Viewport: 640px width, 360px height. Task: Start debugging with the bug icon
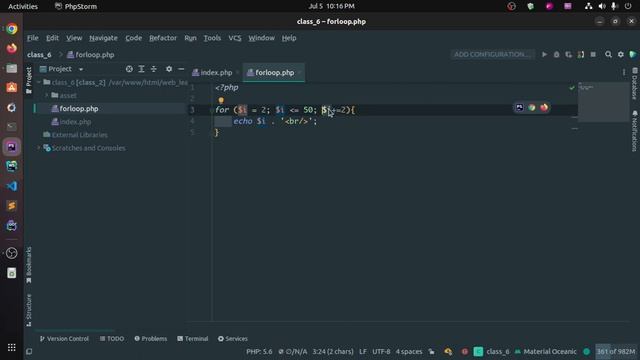(556, 54)
